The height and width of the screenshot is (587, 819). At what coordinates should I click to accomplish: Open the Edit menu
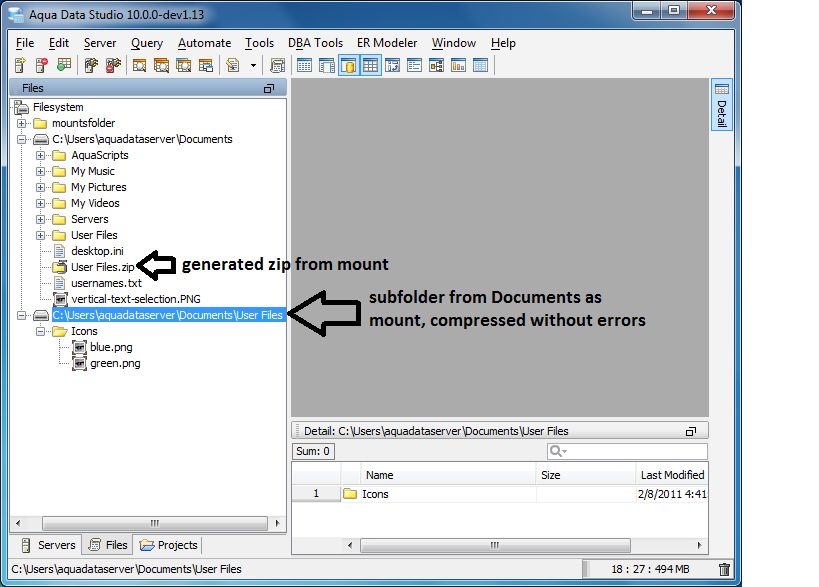click(58, 43)
